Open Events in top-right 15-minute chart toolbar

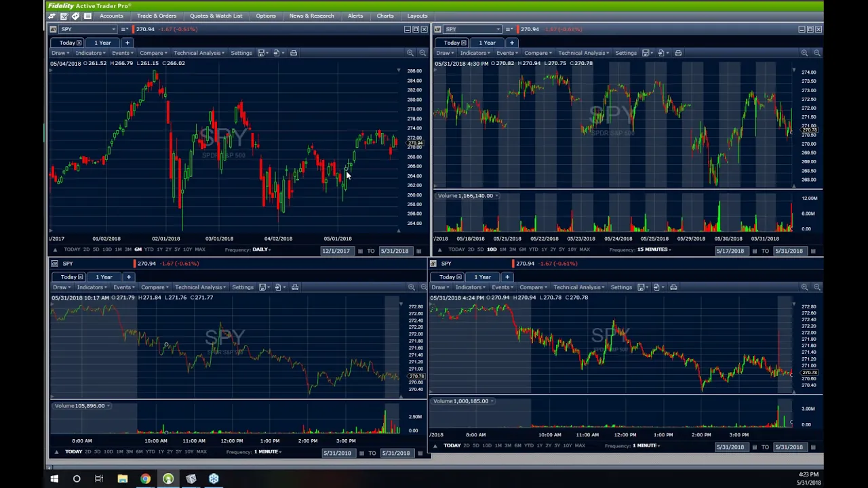(506, 53)
